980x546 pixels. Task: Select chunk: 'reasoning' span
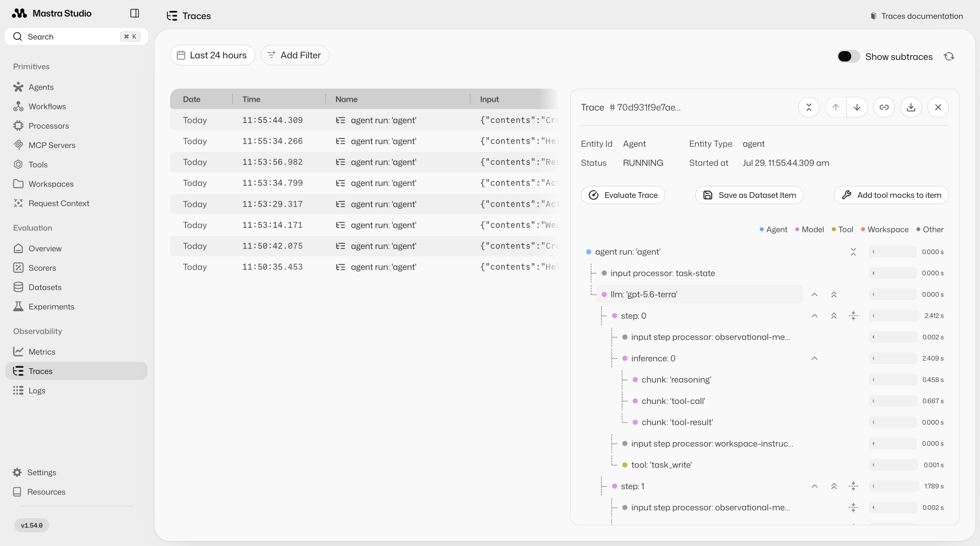pos(676,380)
